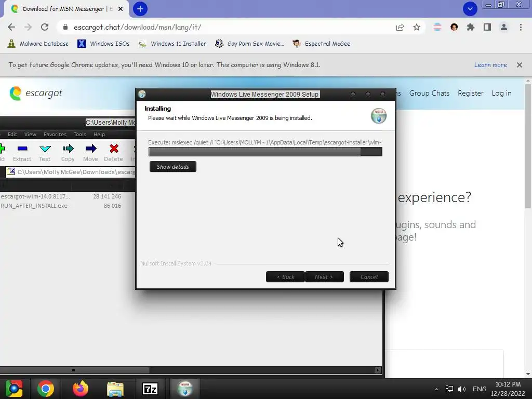
Task: Open the Windows 11 Installer bookmark
Action: click(172, 44)
